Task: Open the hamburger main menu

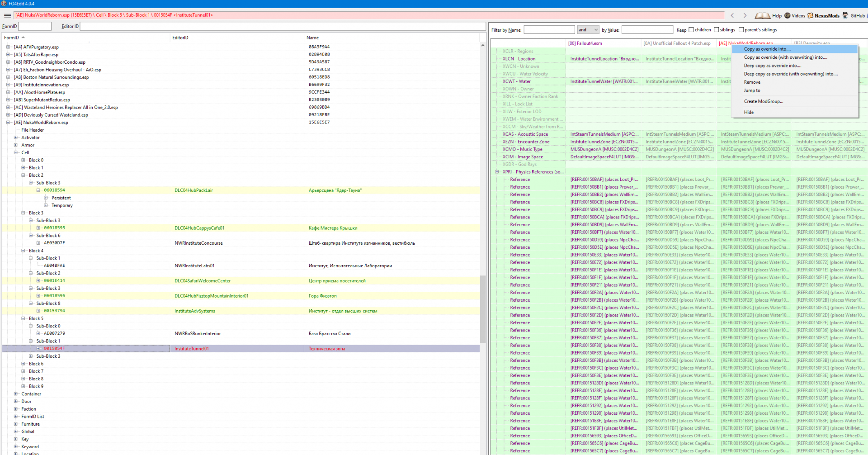Action: (x=7, y=15)
